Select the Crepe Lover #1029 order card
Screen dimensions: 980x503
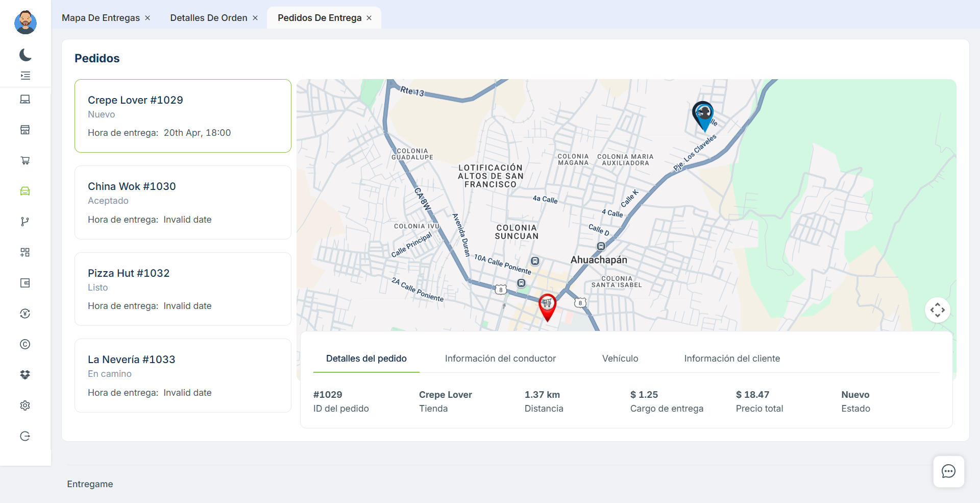[183, 116]
